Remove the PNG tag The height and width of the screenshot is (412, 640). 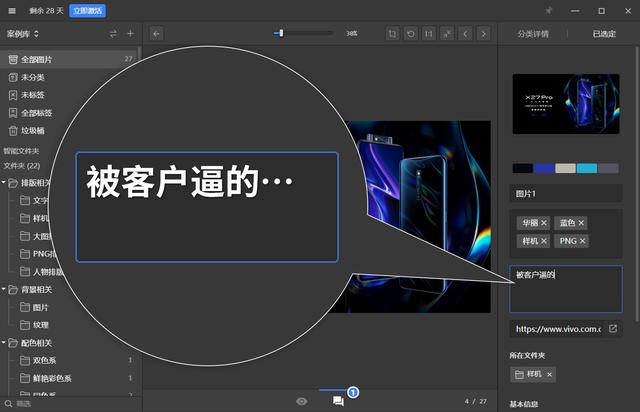[582, 241]
